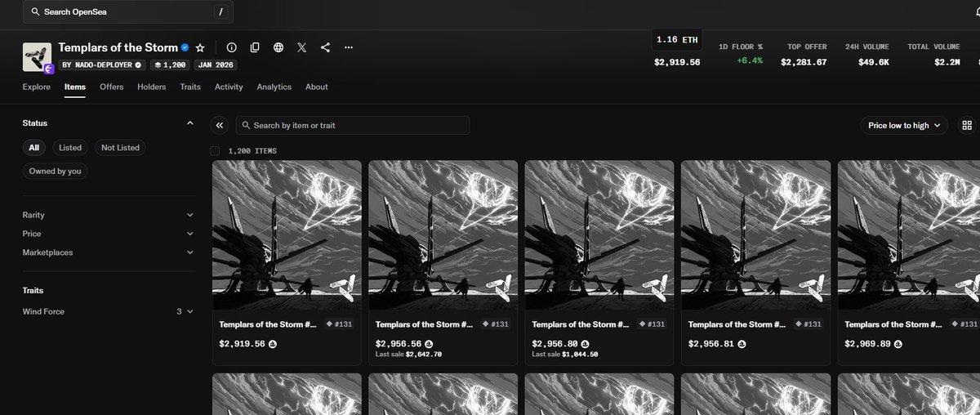Select the Listed status filter
The image size is (980, 415).
click(70, 148)
